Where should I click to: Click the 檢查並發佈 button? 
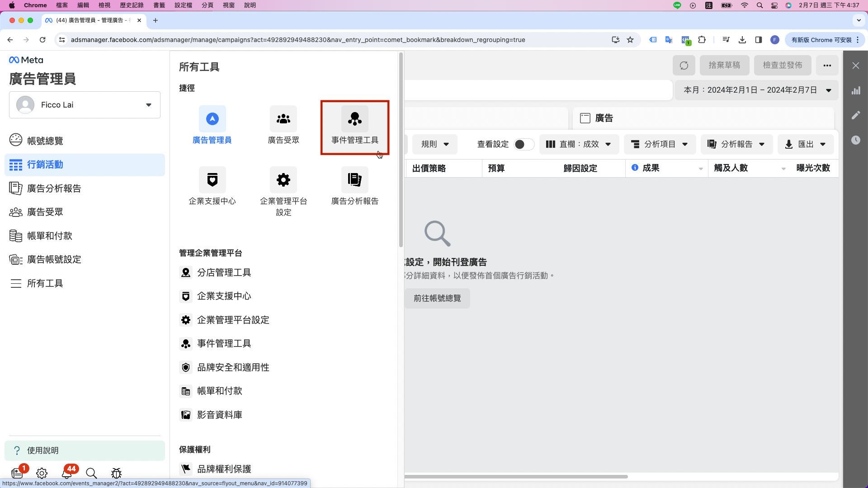[x=783, y=66]
